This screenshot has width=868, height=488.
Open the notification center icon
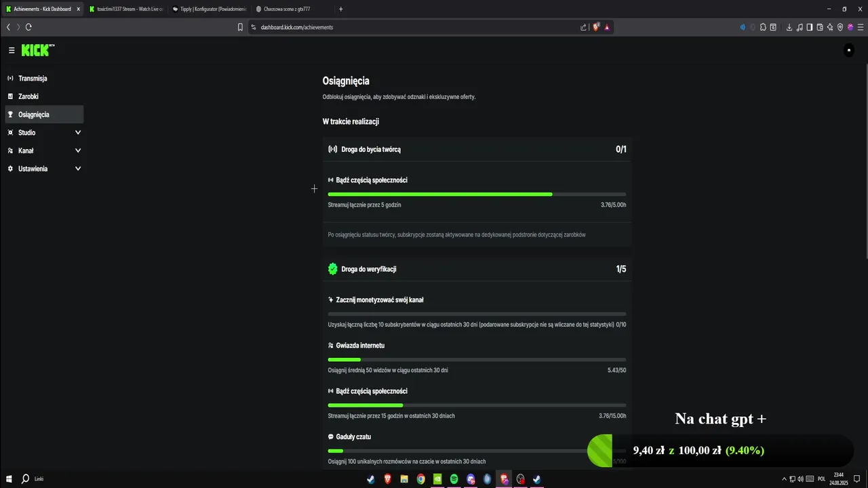click(x=856, y=479)
